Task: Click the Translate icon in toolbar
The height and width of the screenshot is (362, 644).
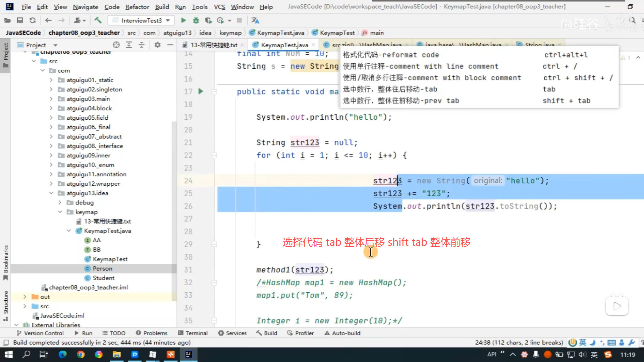Action: pyautogui.click(x=255, y=20)
